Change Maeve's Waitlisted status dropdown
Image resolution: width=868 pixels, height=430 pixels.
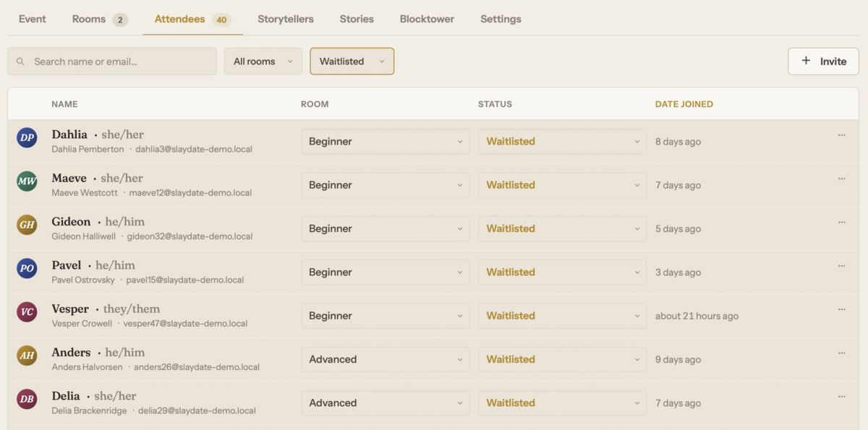point(563,185)
